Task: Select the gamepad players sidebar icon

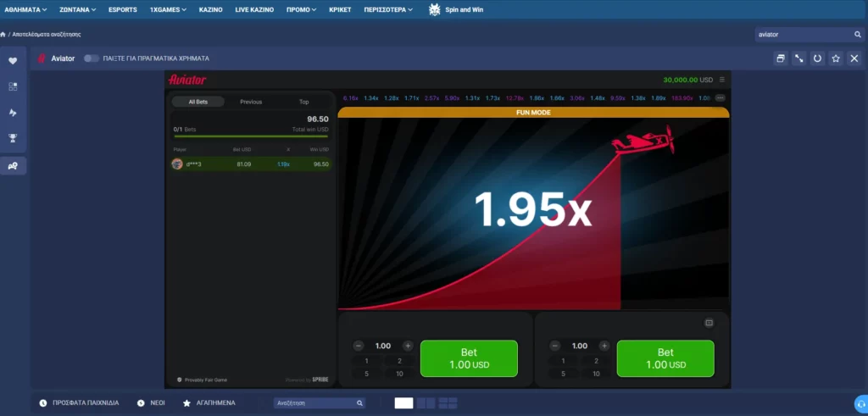Action: click(13, 165)
